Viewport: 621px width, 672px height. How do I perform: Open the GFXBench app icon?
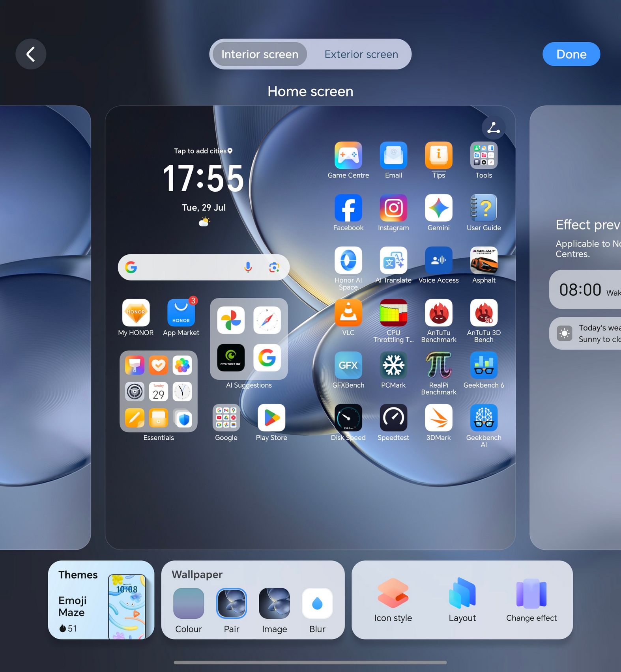pos(348,365)
